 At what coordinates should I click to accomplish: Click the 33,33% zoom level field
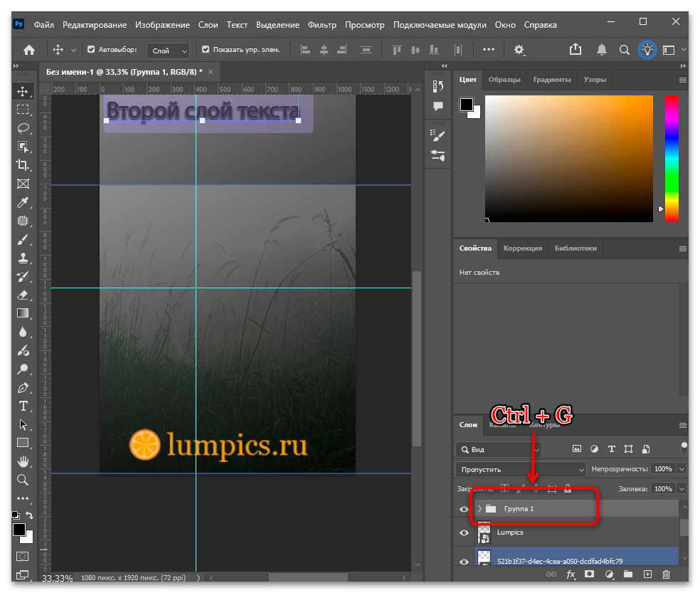pyautogui.click(x=57, y=578)
